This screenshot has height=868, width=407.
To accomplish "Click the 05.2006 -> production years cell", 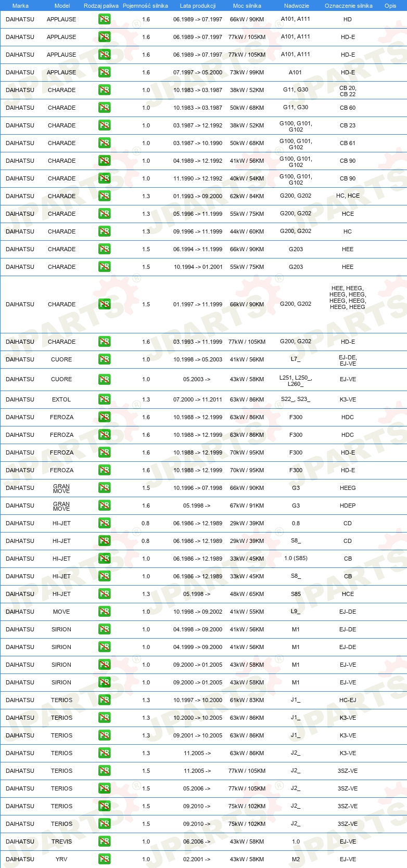I will (197, 788).
